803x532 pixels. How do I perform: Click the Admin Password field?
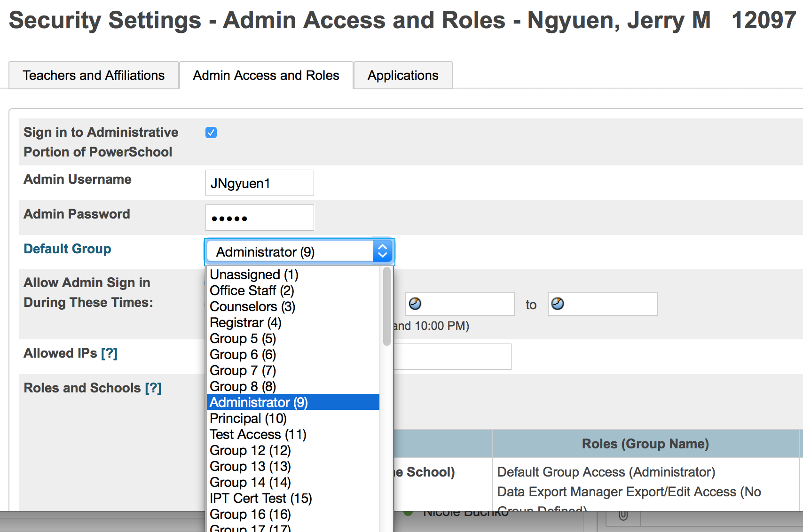260,218
